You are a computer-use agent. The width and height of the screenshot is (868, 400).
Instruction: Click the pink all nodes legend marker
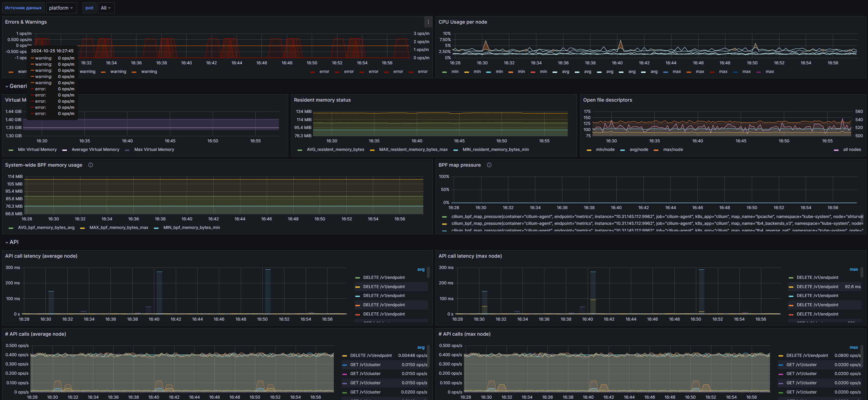coord(836,150)
